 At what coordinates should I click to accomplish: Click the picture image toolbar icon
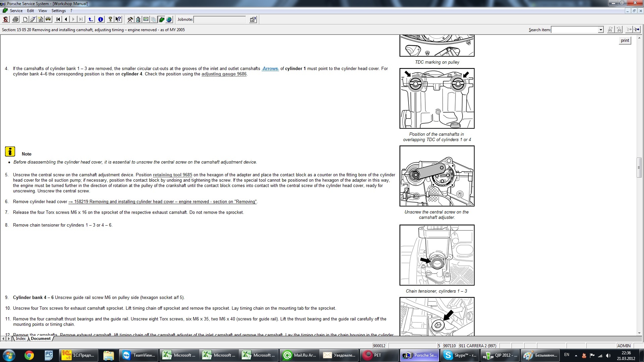coord(146,19)
